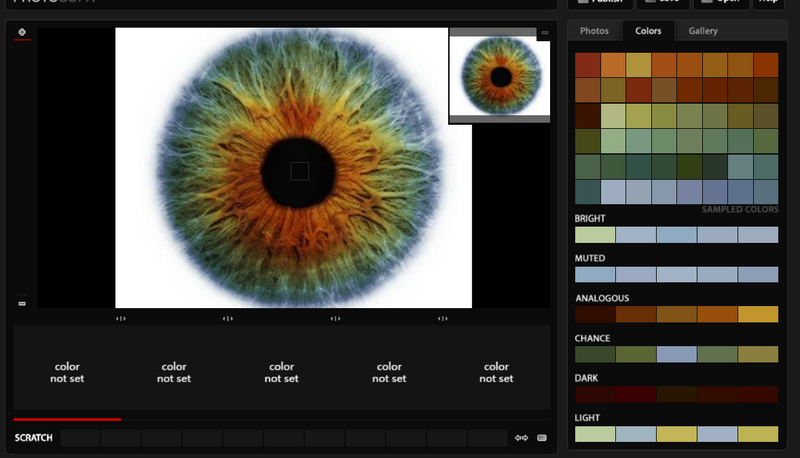Open the Gallery tab
This screenshot has width=800, height=458.
(703, 31)
